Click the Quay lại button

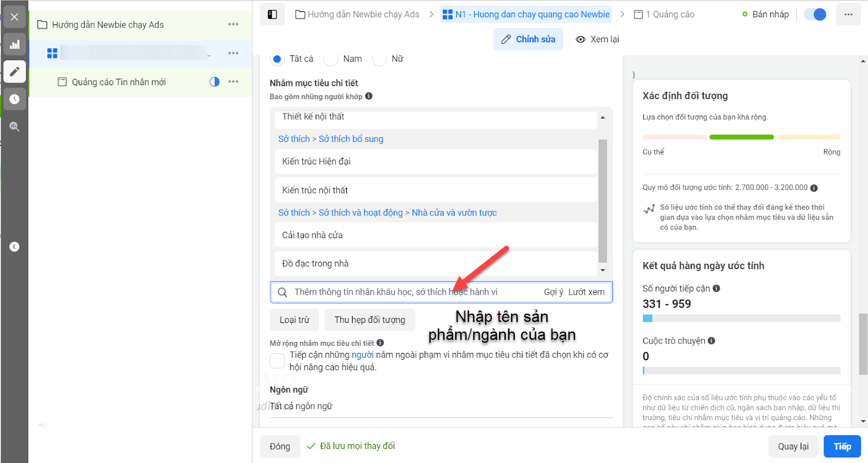(793, 447)
